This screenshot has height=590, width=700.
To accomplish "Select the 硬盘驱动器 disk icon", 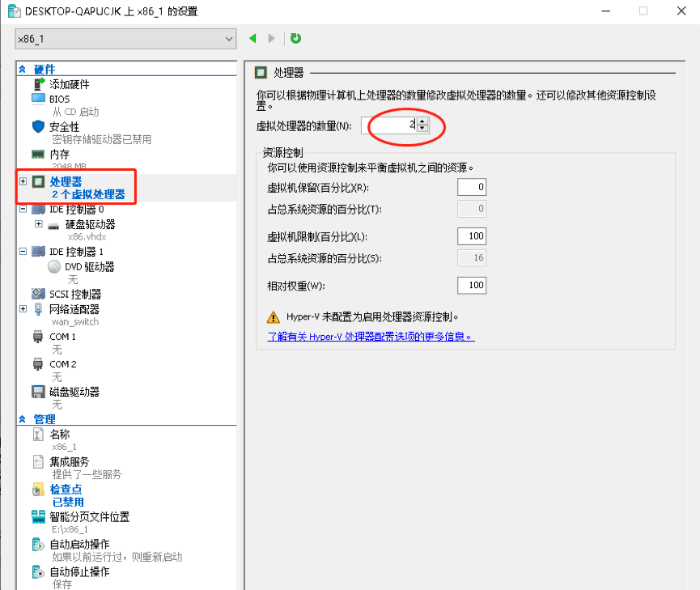I will click(53, 226).
